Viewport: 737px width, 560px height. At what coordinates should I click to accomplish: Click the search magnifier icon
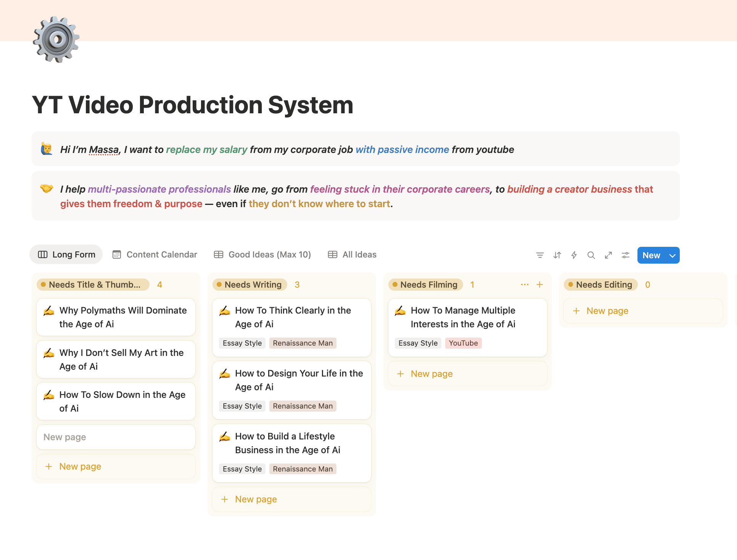[591, 255]
